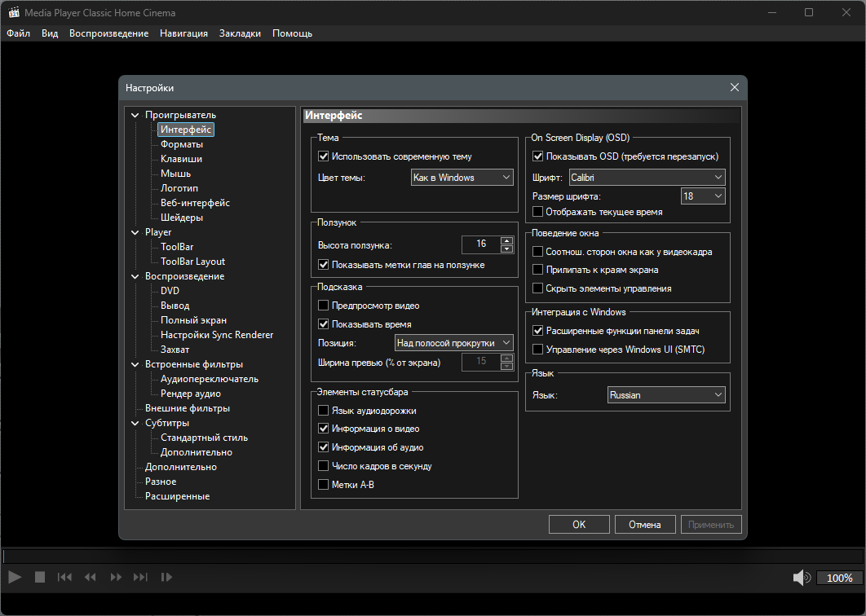Close the Настройки dialog
The width and height of the screenshot is (866, 616).
pyautogui.click(x=734, y=87)
